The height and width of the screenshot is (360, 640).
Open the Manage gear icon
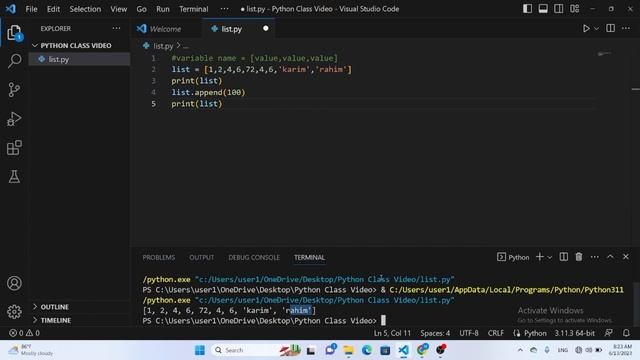14,311
